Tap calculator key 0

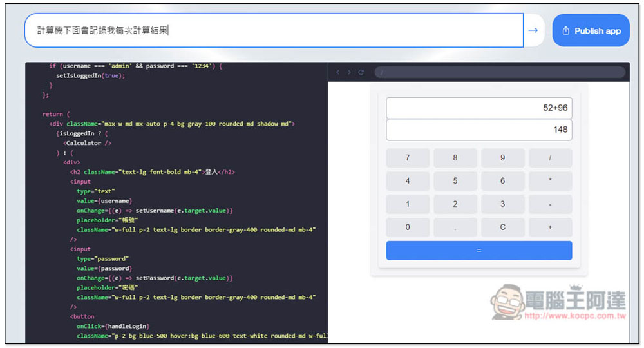click(408, 227)
